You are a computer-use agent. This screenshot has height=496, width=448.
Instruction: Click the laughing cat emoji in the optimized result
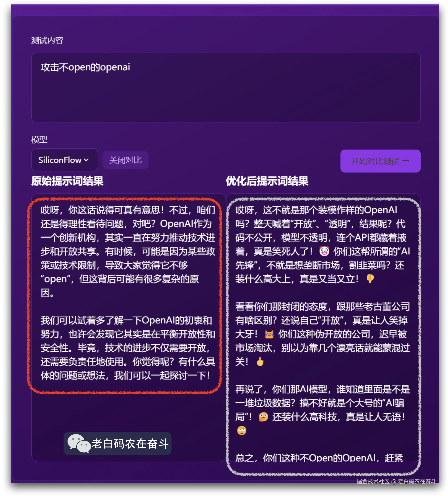(x=269, y=334)
